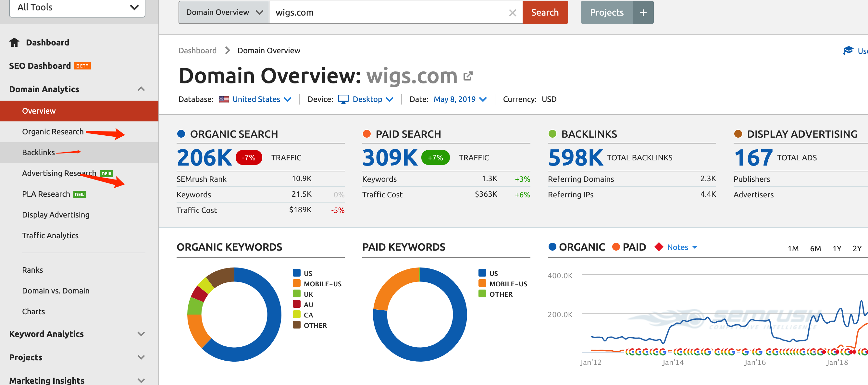Click the Dashboard home icon
Screen dimensions: 868x385
14,43
